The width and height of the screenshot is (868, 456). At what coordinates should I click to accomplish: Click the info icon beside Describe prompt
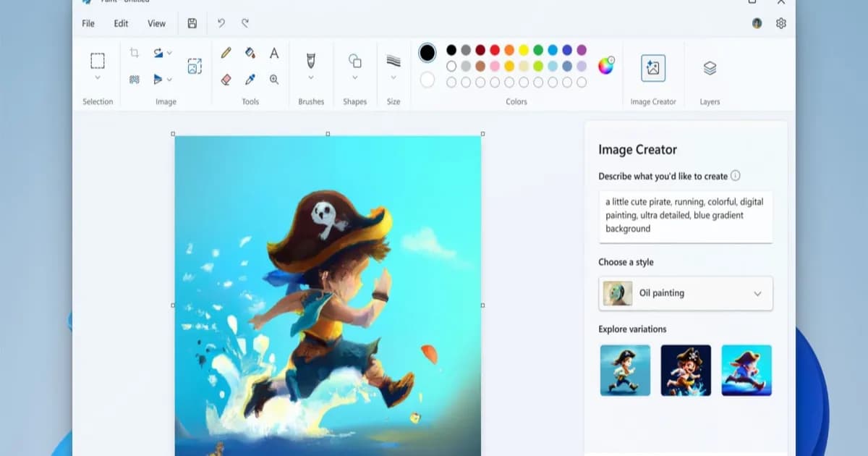pyautogui.click(x=735, y=176)
